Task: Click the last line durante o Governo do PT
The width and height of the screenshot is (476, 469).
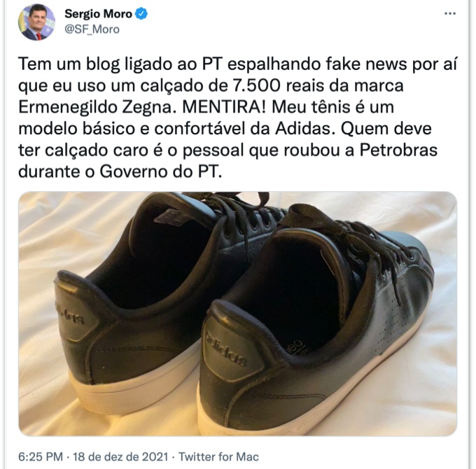Action: tap(120, 171)
